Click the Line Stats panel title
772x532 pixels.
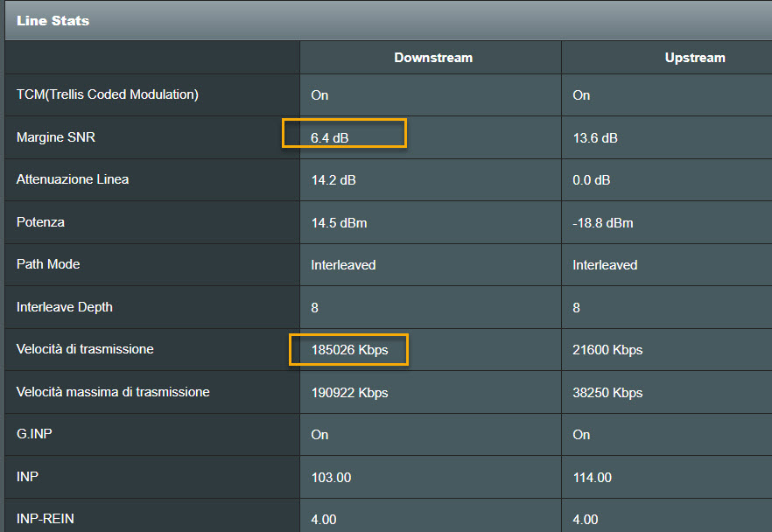53,21
